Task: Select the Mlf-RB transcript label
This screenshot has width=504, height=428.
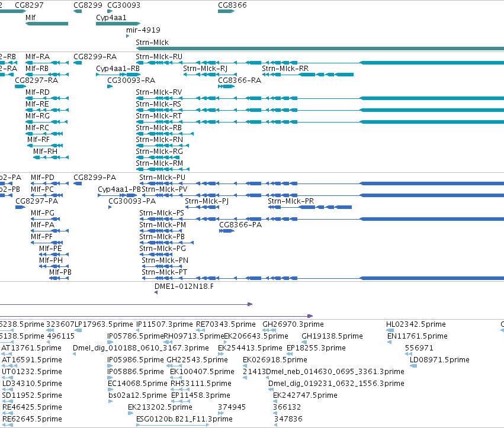Action: pos(37,69)
